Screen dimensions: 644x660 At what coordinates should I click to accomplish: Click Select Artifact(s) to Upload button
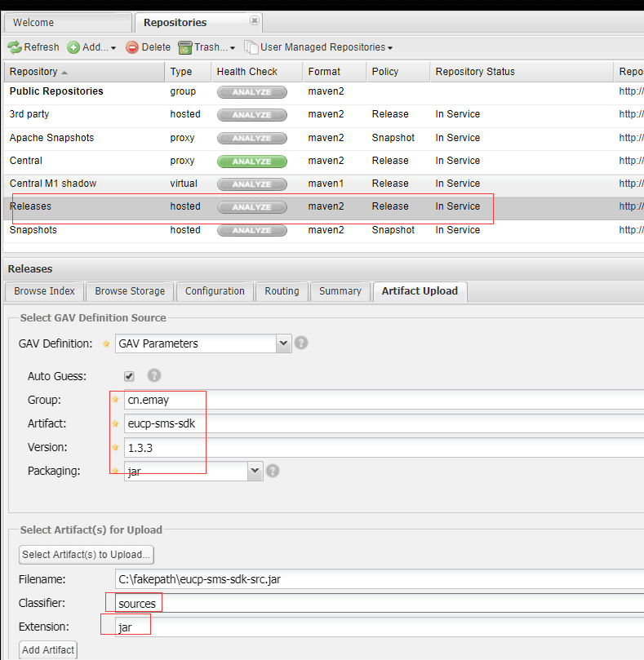[87, 555]
